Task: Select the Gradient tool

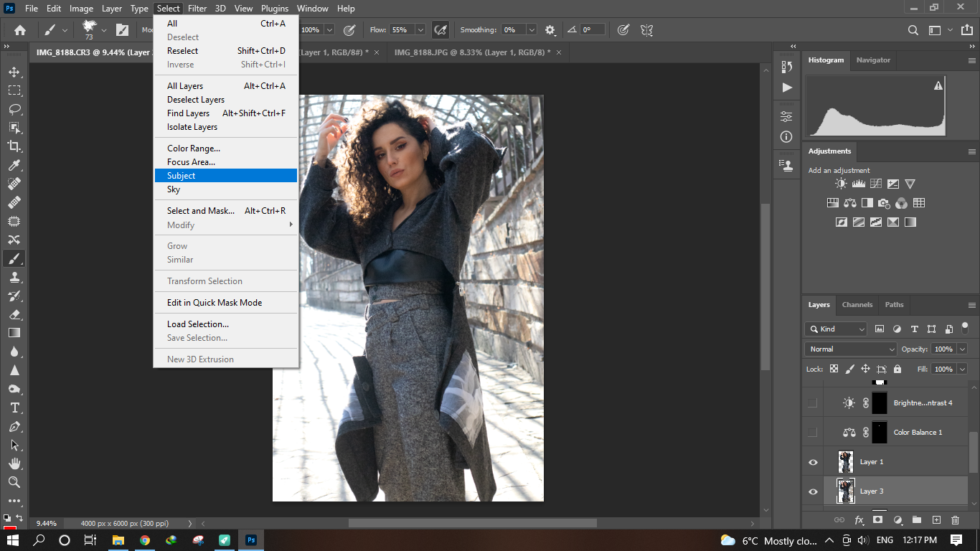Action: 14,333
